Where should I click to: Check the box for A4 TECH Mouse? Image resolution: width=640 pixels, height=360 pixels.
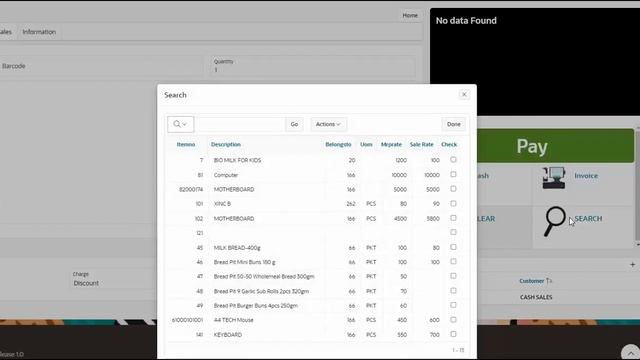pos(453,320)
